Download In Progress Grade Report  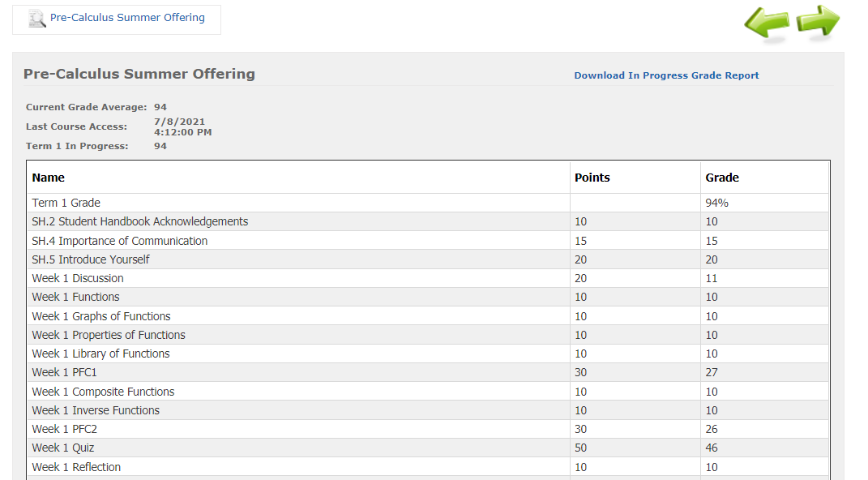666,75
